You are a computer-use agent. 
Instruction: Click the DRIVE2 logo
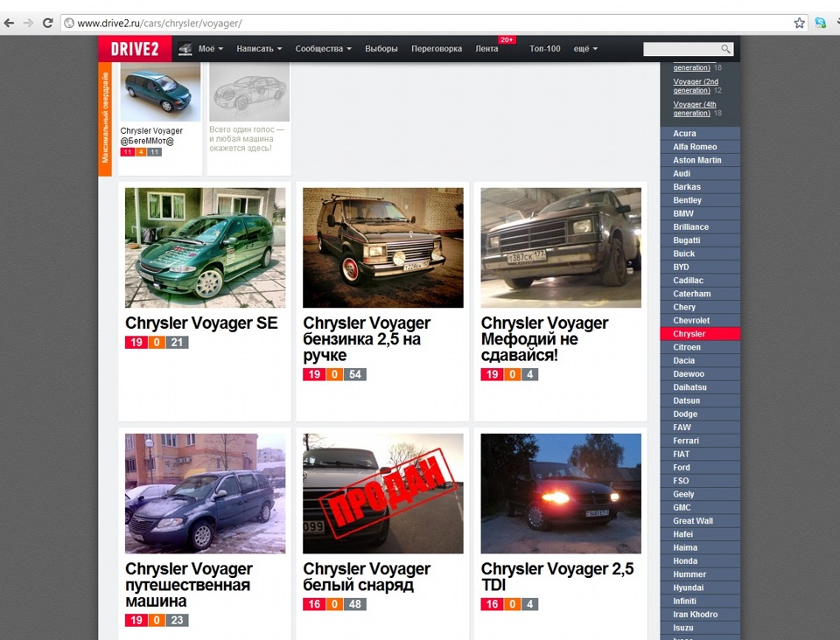(135, 49)
